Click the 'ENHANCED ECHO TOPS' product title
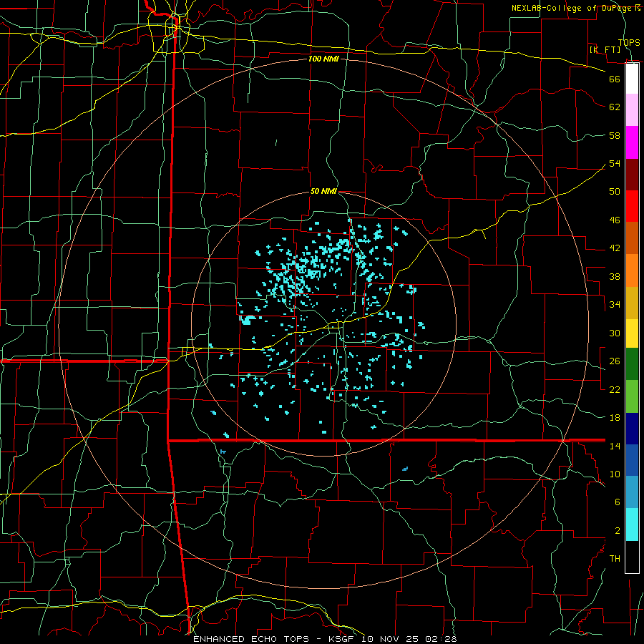This screenshot has width=644, height=644. pyautogui.click(x=251, y=639)
